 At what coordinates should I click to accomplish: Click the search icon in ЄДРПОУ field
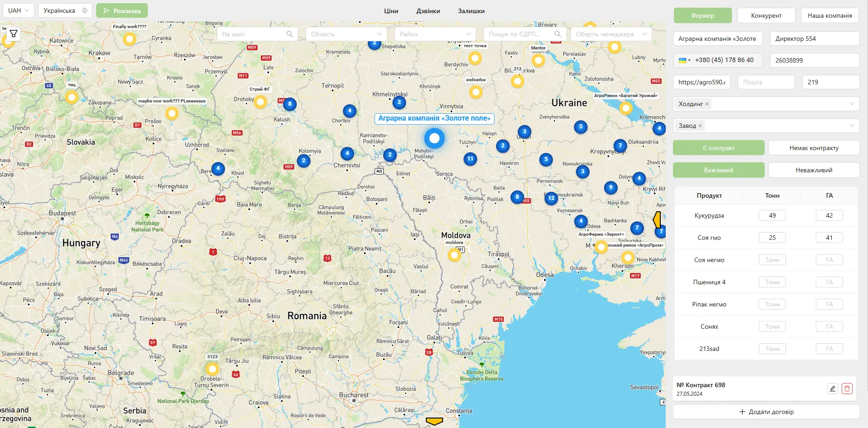[557, 34]
